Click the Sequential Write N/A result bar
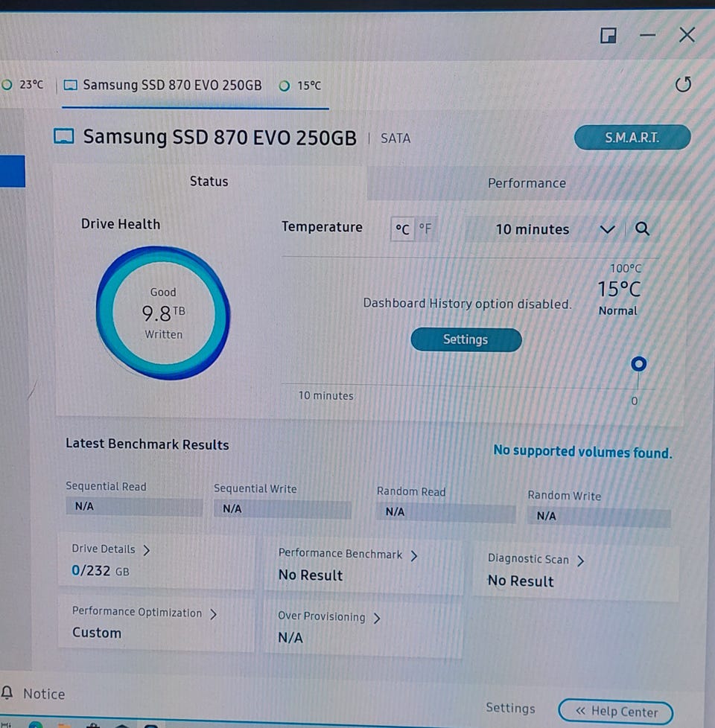This screenshot has height=728, width=715. [x=282, y=509]
